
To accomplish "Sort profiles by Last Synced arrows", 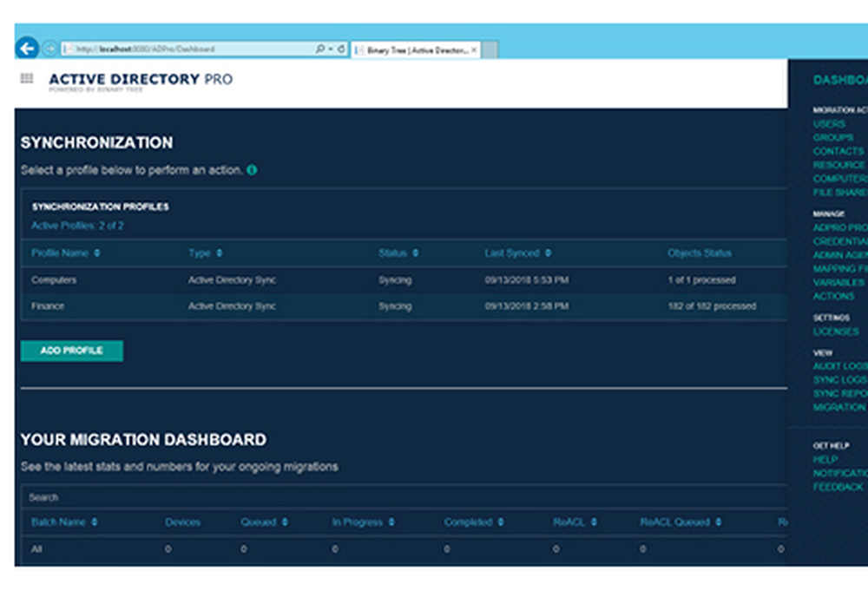I will click(x=548, y=253).
